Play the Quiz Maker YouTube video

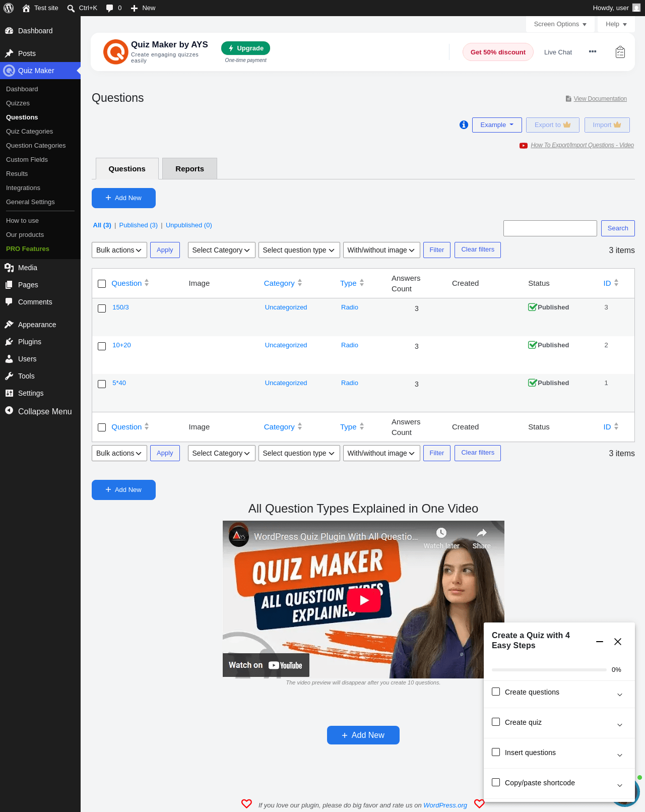tap(363, 600)
